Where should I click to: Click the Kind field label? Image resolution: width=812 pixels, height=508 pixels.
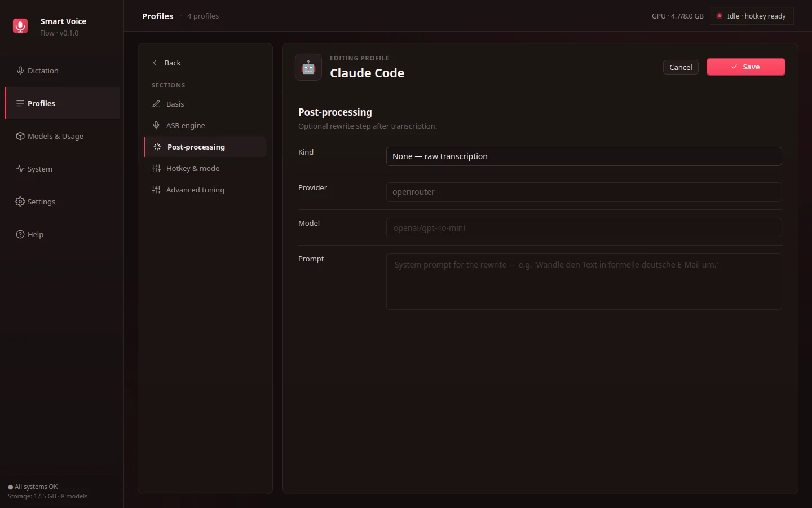pyautogui.click(x=306, y=152)
